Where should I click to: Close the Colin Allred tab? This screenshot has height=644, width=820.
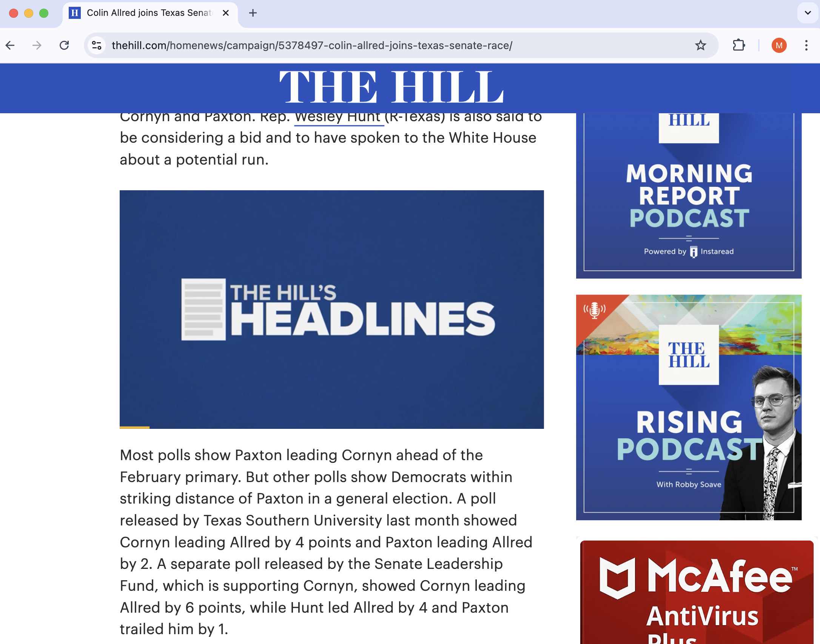(x=226, y=13)
